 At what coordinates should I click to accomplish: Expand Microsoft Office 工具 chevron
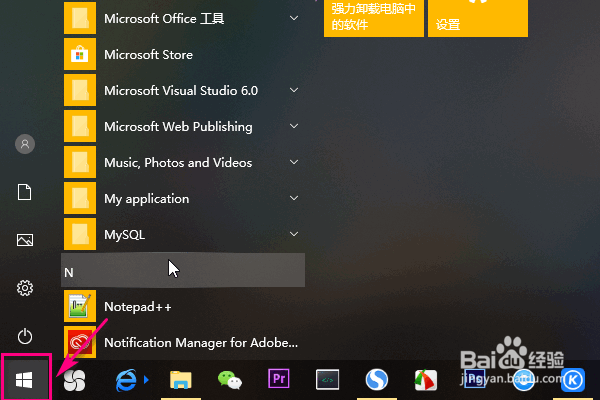click(x=294, y=18)
